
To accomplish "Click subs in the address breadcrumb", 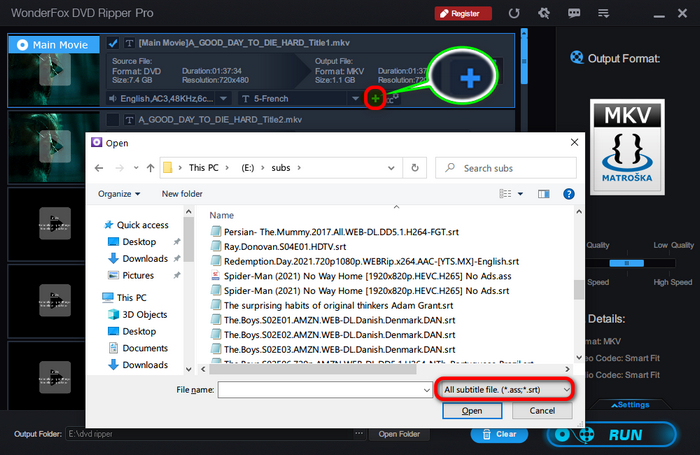I will click(281, 168).
